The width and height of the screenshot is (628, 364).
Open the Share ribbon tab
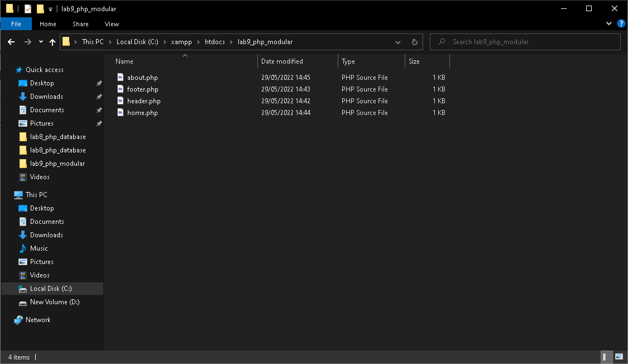pos(80,24)
